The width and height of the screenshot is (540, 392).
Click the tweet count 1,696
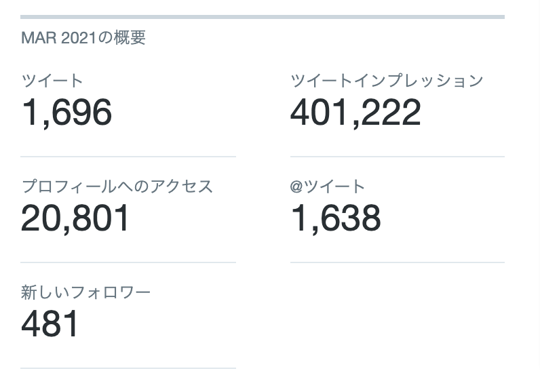[66, 112]
